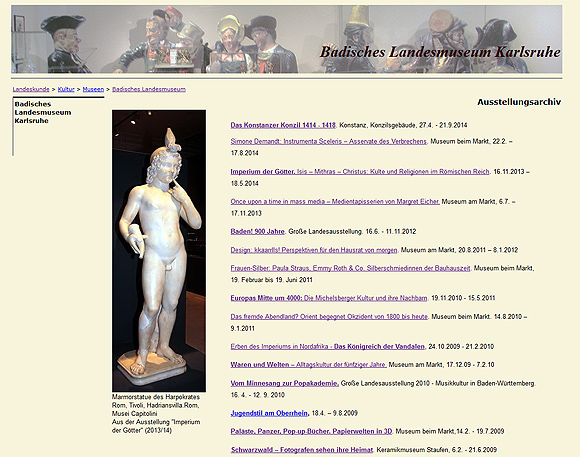Viewport: 580px width, 457px height.
Task: Open the Frauen-Silber Paula Straus link
Action: (x=350, y=268)
